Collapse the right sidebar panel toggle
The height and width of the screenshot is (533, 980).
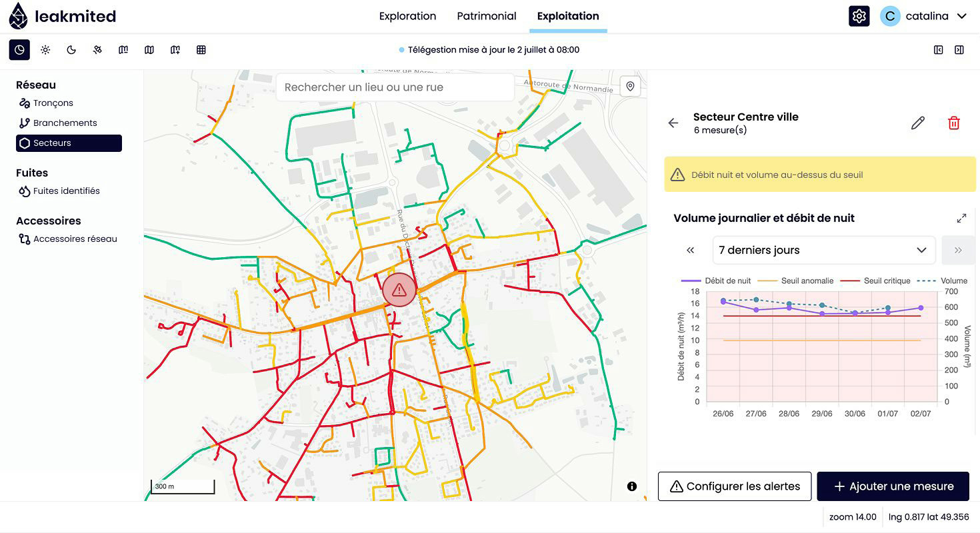point(959,50)
